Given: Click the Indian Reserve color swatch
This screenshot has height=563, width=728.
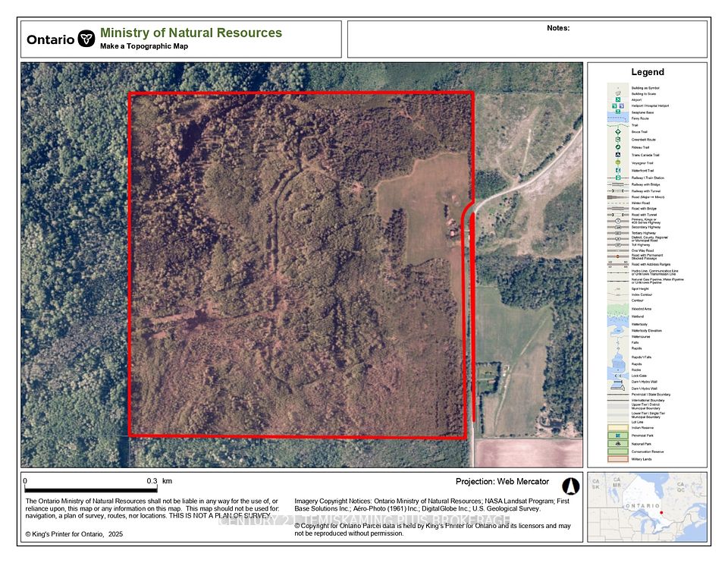Looking at the screenshot, I should [x=618, y=427].
